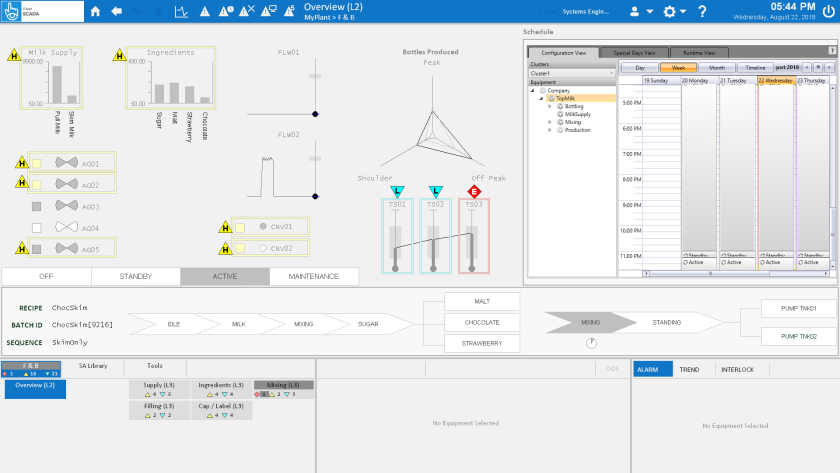The width and height of the screenshot is (840, 473).
Task: Select the STRAWBERRY recipe step box
Action: click(482, 343)
